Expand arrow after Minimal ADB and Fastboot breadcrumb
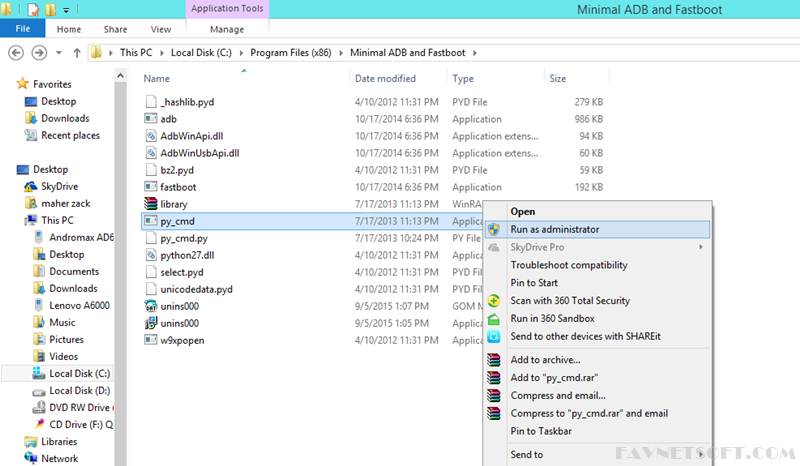This screenshot has height=466, width=800. pos(474,53)
